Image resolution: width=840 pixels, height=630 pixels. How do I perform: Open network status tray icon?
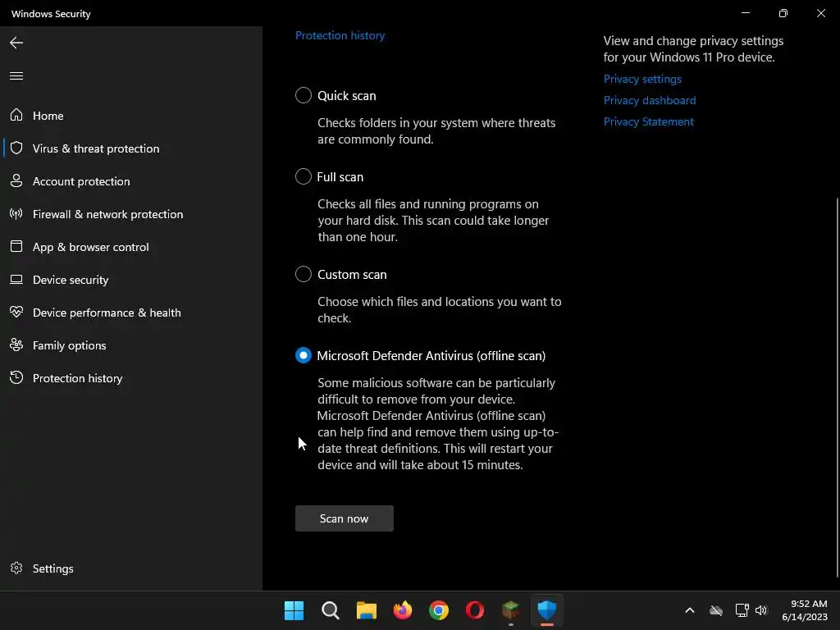point(742,610)
